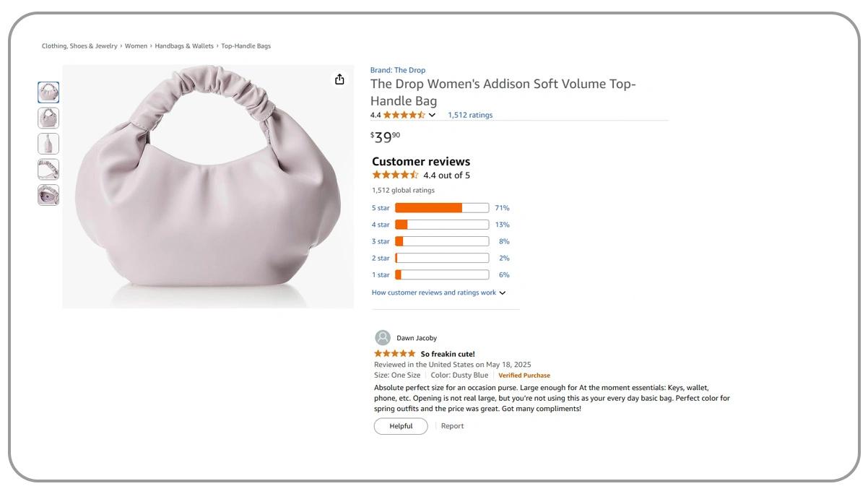Mark the review as Helpful
The image size is (868, 494).
point(401,426)
